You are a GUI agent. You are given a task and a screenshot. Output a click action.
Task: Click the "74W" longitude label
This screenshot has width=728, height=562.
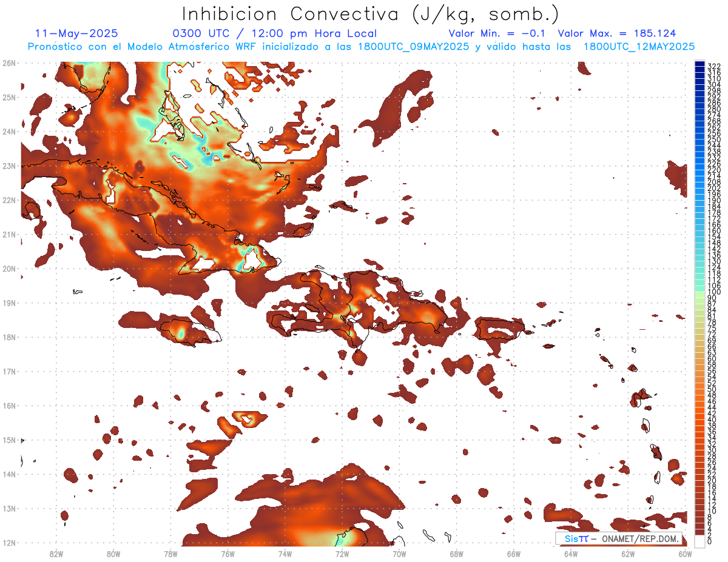pyautogui.click(x=285, y=554)
